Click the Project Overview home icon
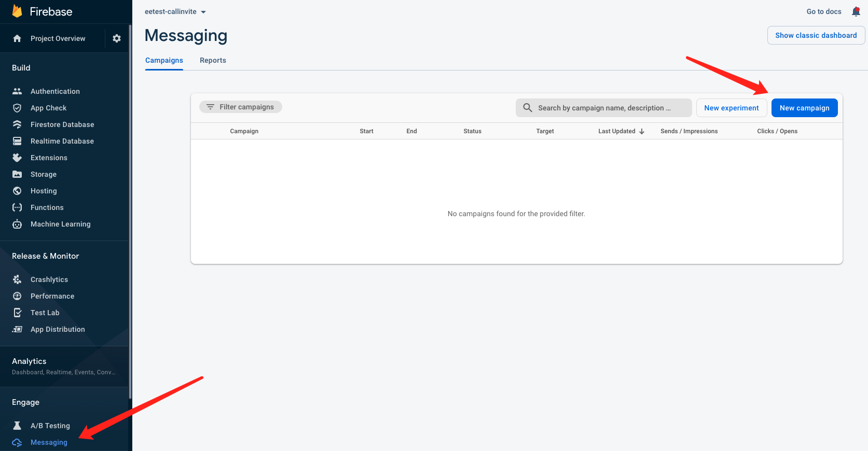This screenshot has width=868, height=451. pyautogui.click(x=17, y=38)
